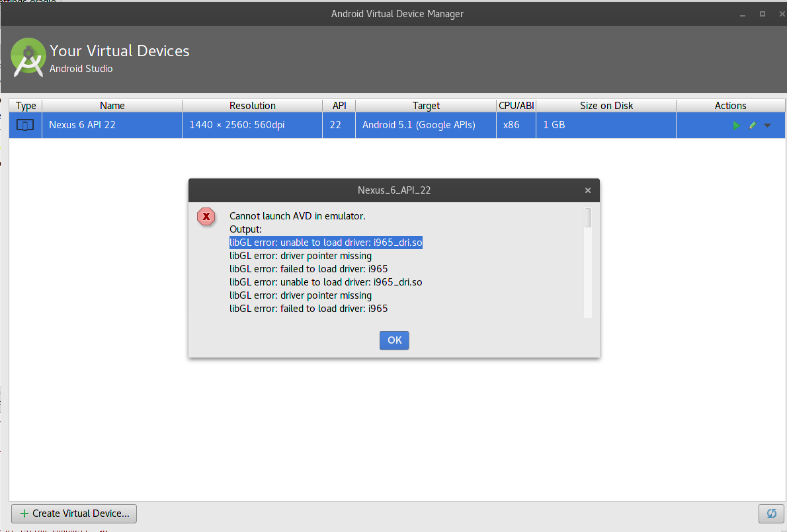This screenshot has width=787, height=532.
Task: Click the red error icon in dialog
Action: [206, 217]
